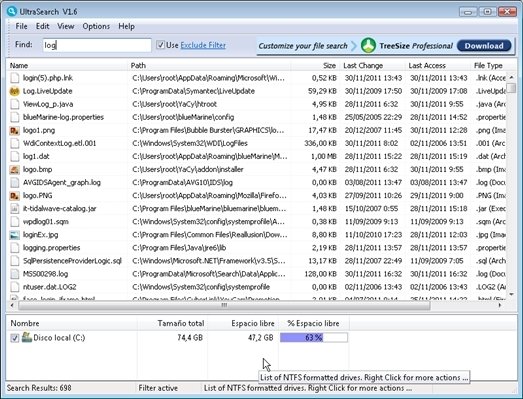Click last access 11/09/2009 7:05
Viewport: 523px width, 399px height.
pos(437,261)
